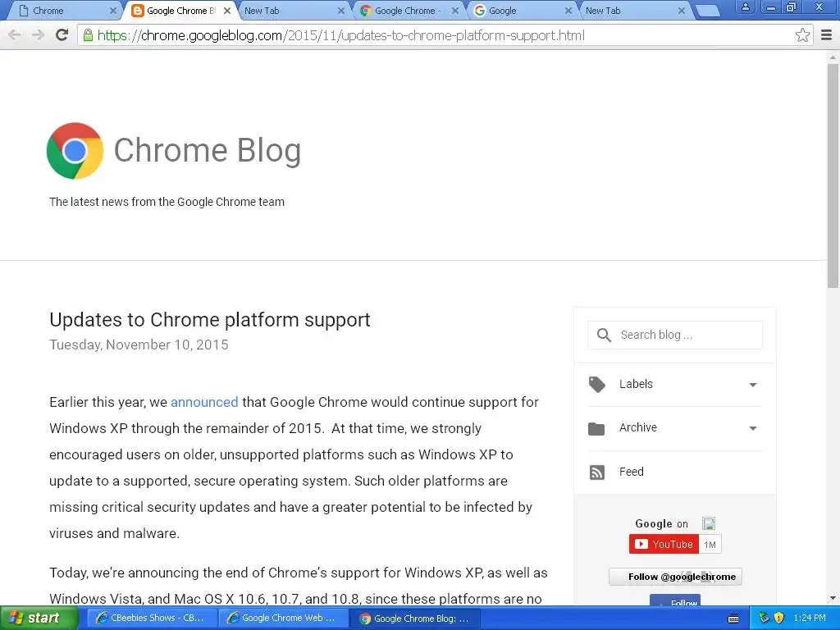Click the scrollbar up arrow

pos(833,57)
